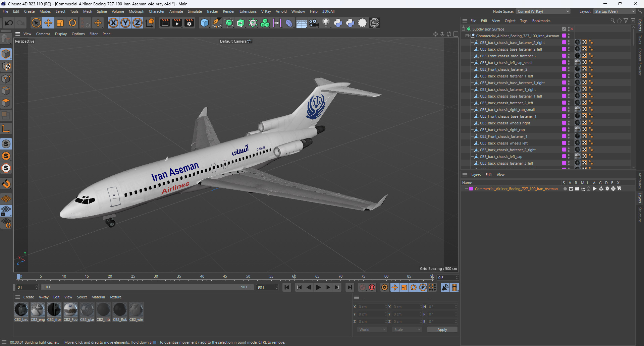Open the Layout dropdown

[x=614, y=11]
